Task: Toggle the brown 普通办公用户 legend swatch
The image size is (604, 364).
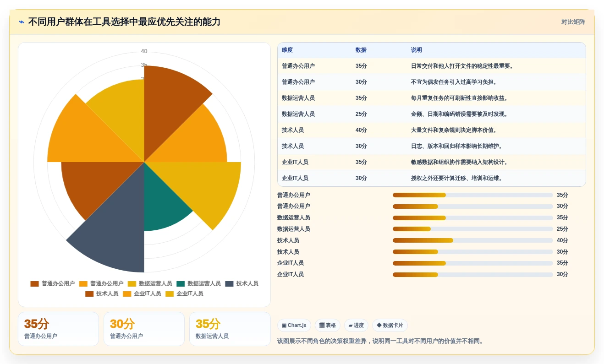Action: pos(34,284)
